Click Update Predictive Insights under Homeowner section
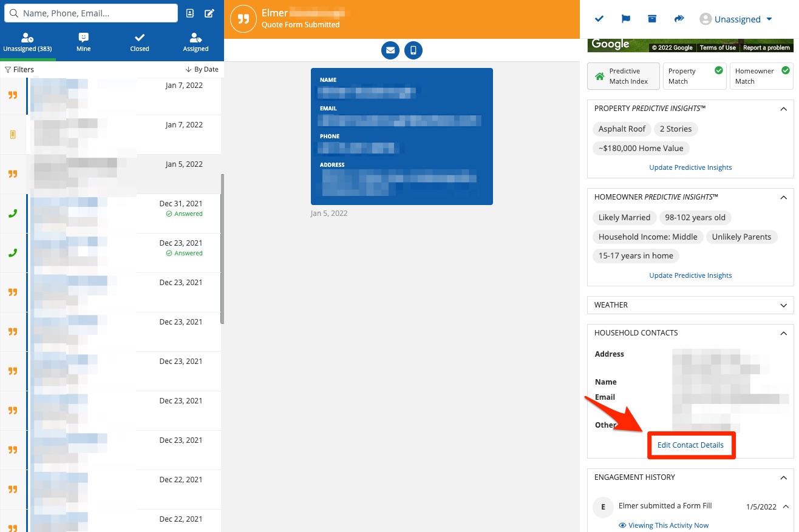Image resolution: width=799 pixels, height=532 pixels. click(x=690, y=275)
